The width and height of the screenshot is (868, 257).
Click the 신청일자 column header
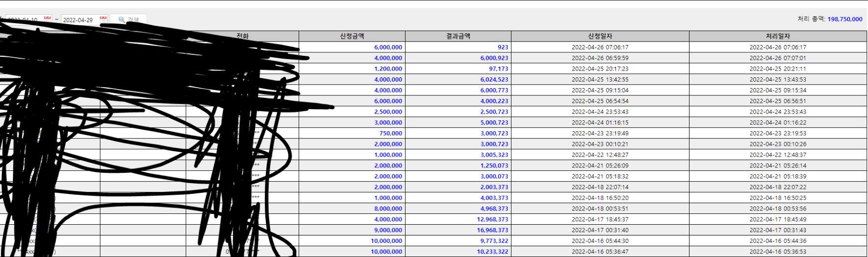[600, 36]
